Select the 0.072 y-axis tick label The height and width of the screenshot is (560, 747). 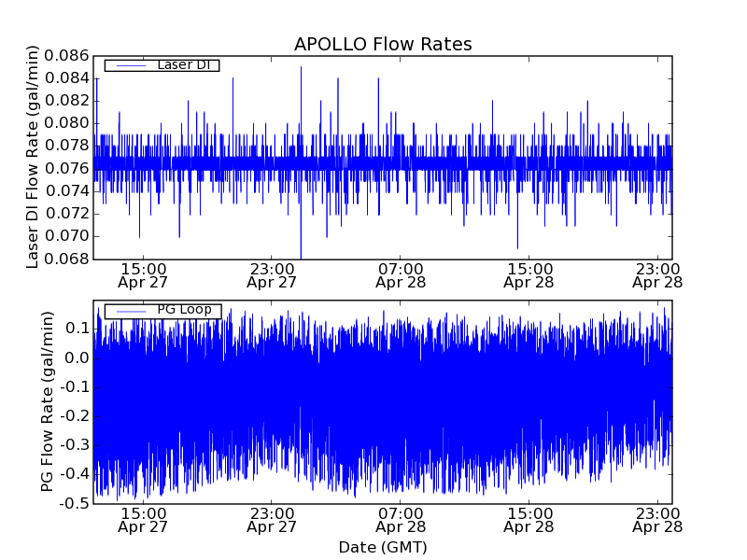(66, 214)
